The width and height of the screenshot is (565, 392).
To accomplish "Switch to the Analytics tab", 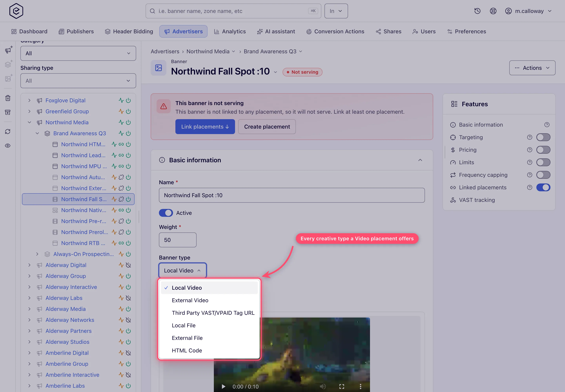I will click(230, 31).
